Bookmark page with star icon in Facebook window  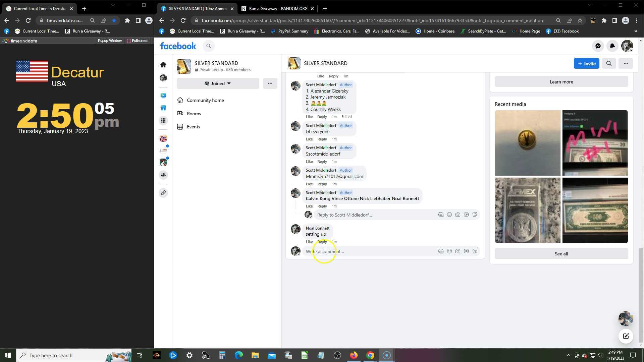pos(580,20)
